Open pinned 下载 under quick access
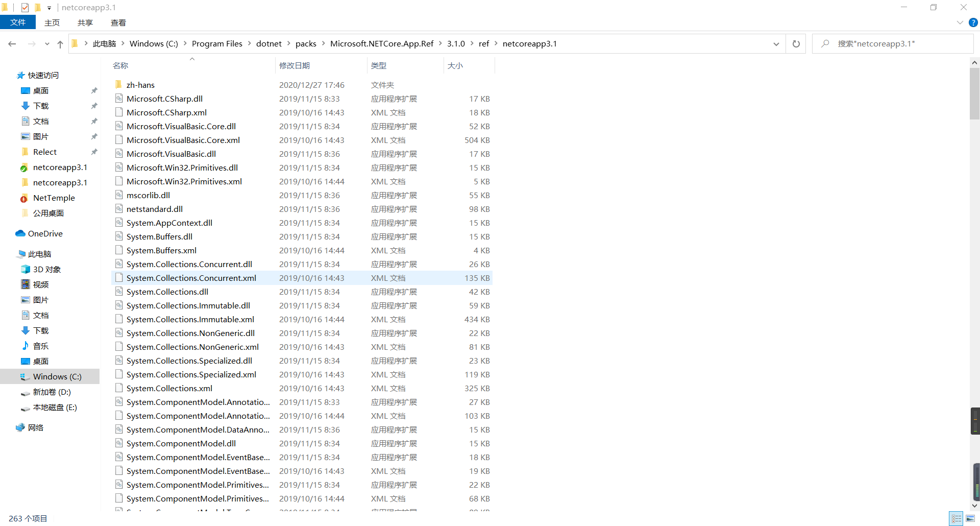Screen dimensions: 980x526 [x=41, y=106]
